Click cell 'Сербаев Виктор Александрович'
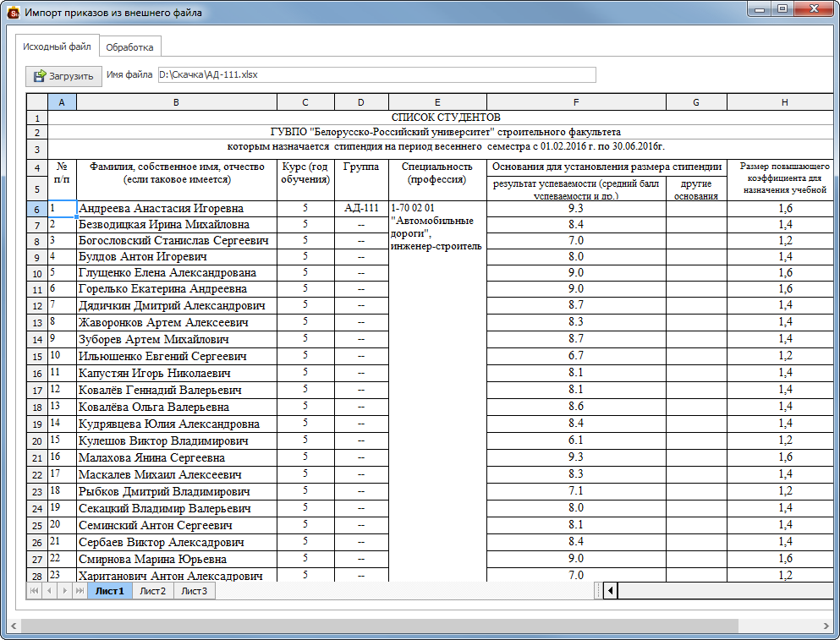Viewport: 840px width, 640px height. point(177,543)
